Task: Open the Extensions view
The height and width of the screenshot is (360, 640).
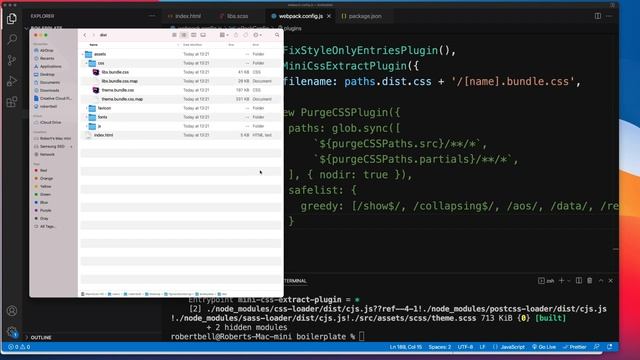Action: [x=12, y=101]
